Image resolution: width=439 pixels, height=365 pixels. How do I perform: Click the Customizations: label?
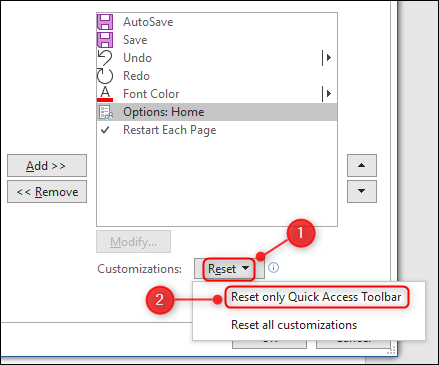coord(140,269)
